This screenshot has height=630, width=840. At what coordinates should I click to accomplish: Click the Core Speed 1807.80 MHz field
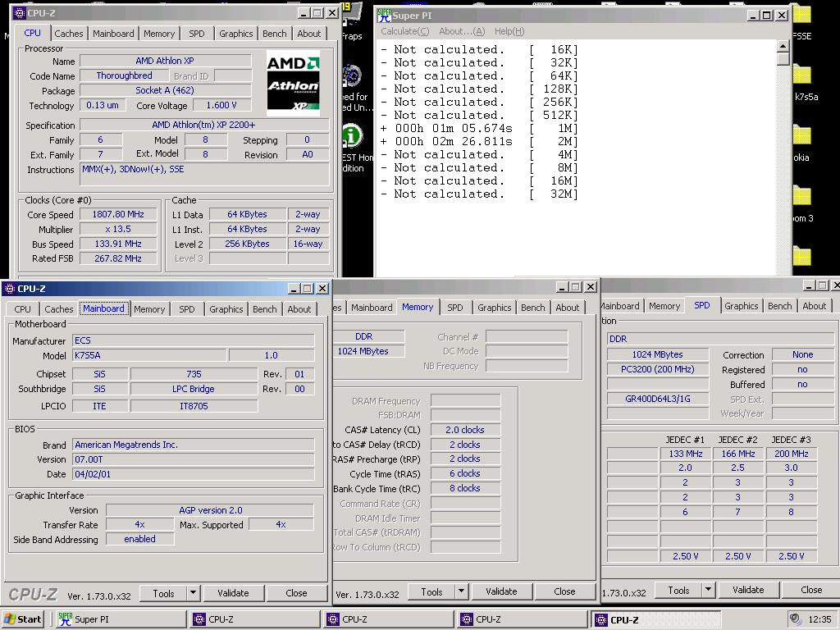click(118, 214)
